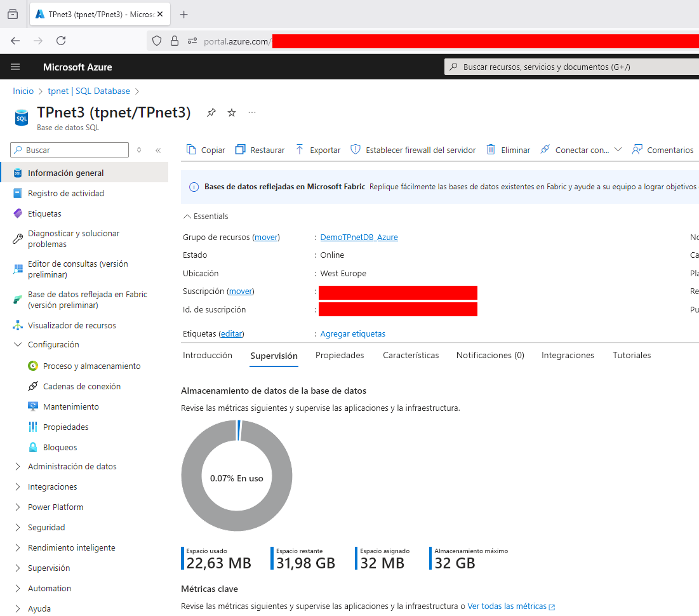Click the storage usage donut chart
This screenshot has height=616, width=699.
[x=237, y=476]
